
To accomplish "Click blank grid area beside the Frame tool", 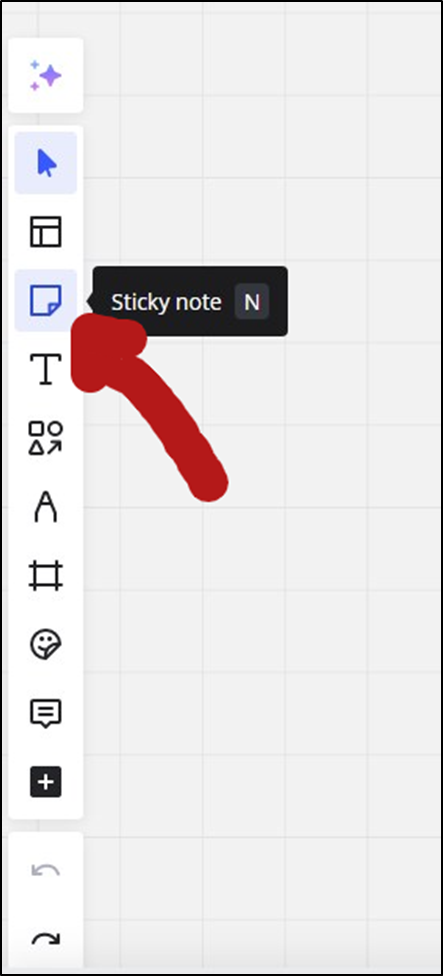I will [x=249, y=575].
